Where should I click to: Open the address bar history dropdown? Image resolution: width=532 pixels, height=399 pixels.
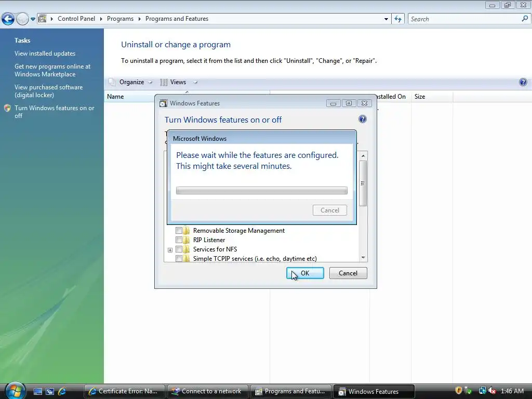tap(386, 19)
